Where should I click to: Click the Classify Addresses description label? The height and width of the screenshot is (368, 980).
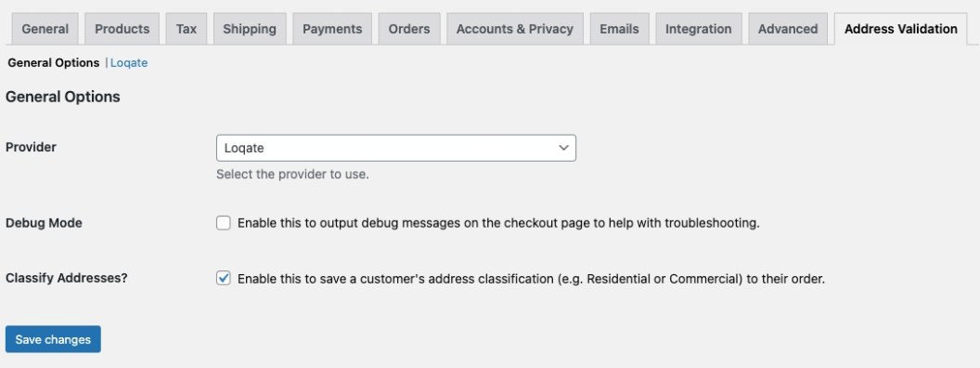pyautogui.click(x=531, y=279)
